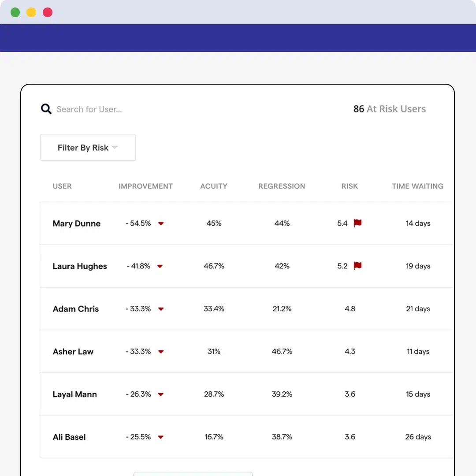Open Mary Dunne's user profile
This screenshot has height=476, width=476.
point(77,223)
